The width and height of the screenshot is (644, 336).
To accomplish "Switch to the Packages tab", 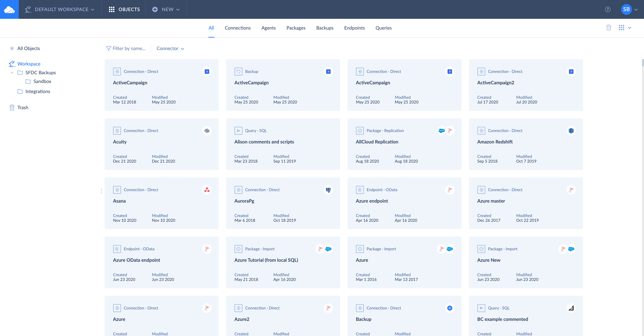I will (x=296, y=28).
